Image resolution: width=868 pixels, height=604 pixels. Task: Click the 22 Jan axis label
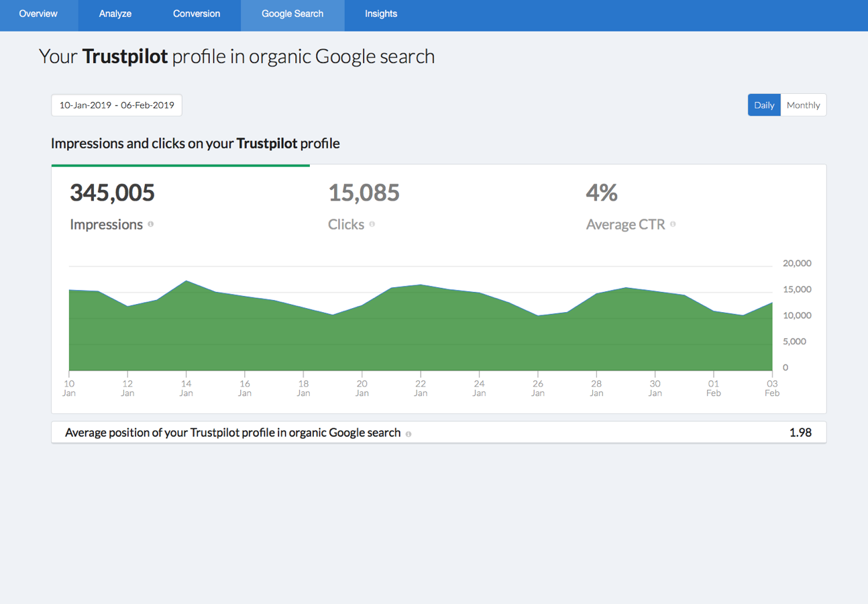coord(421,389)
